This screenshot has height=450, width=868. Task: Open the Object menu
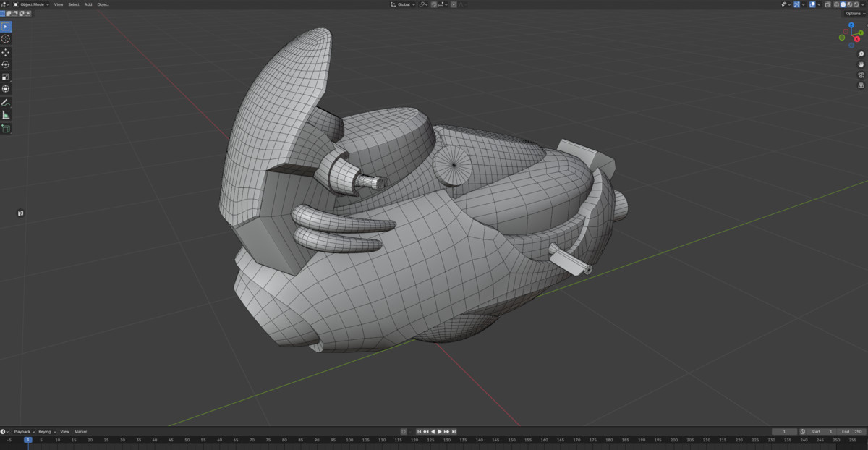pyautogui.click(x=102, y=4)
